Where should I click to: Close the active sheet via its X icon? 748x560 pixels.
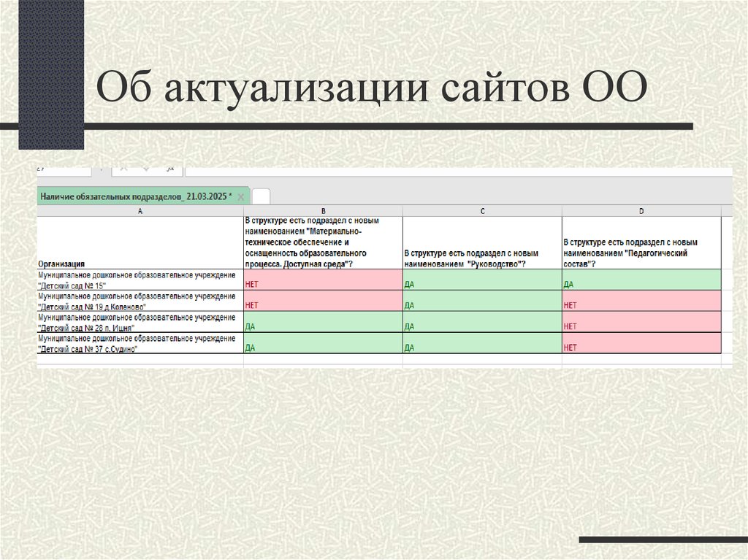(241, 196)
